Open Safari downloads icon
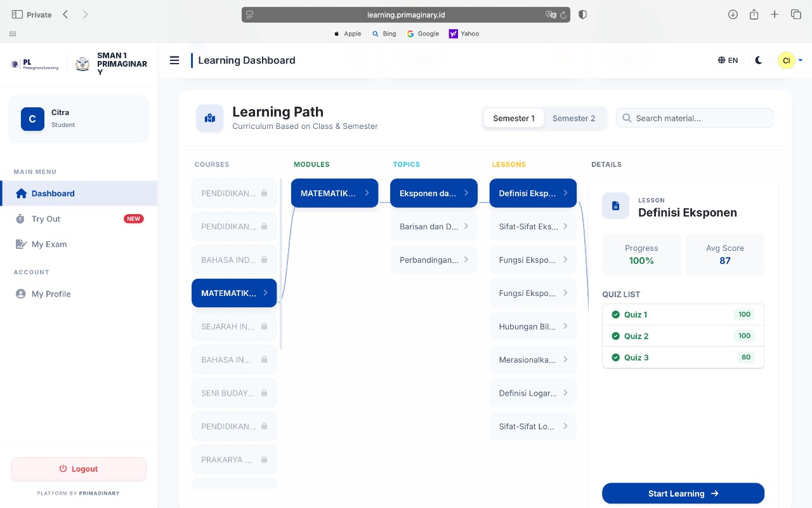 733,14
